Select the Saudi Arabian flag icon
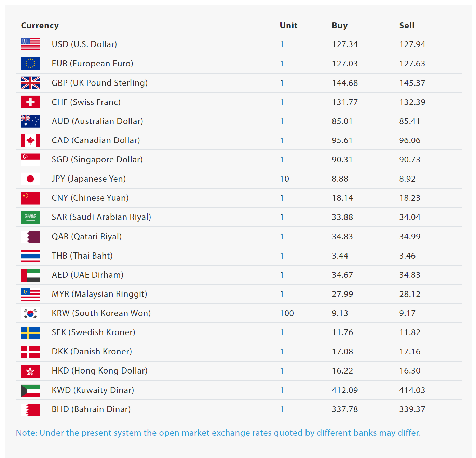Viewport: 476px width, 458px height. pyautogui.click(x=30, y=217)
